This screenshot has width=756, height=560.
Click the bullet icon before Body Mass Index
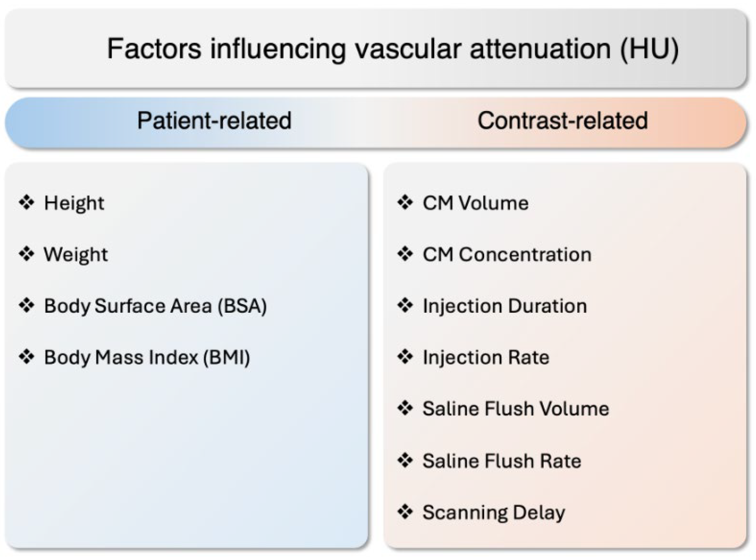(26, 357)
